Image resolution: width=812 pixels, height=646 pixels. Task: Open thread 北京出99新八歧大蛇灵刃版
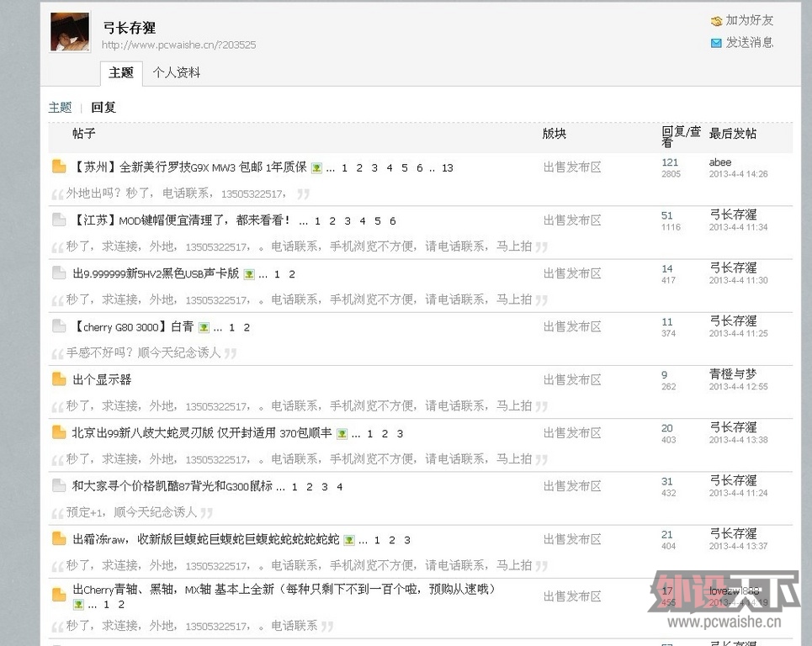pos(202,433)
